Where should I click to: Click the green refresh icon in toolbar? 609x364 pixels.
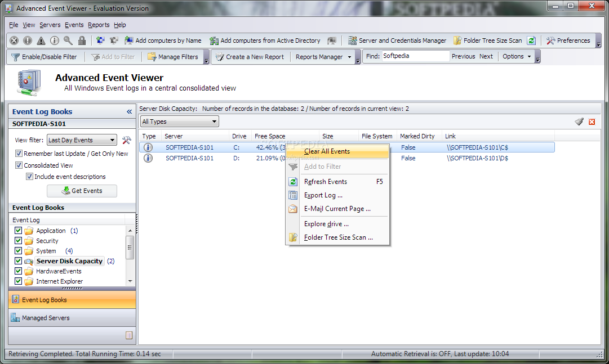[x=531, y=41]
